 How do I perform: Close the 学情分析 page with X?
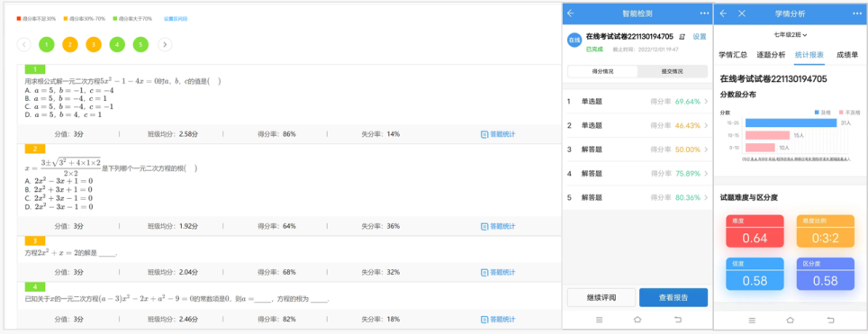[x=742, y=14]
